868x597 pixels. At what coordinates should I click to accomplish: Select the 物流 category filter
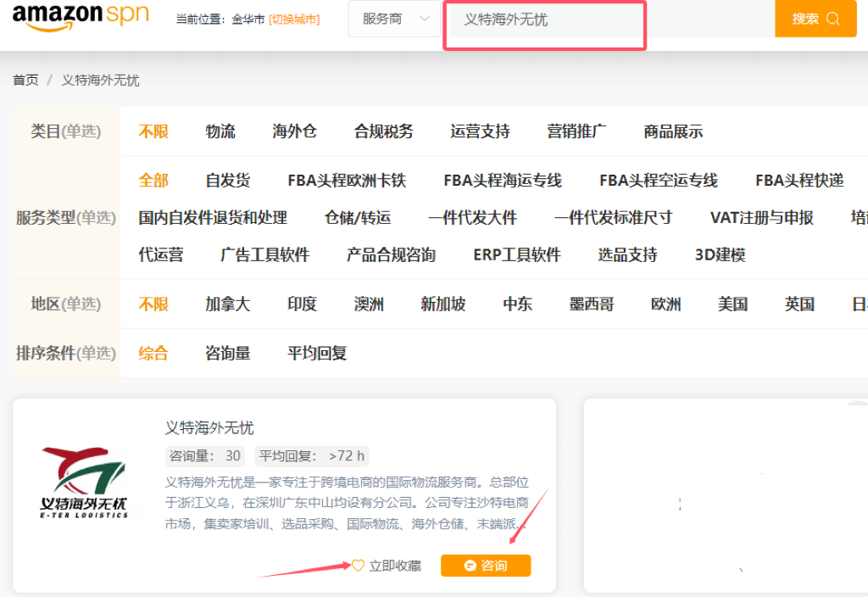tap(220, 131)
